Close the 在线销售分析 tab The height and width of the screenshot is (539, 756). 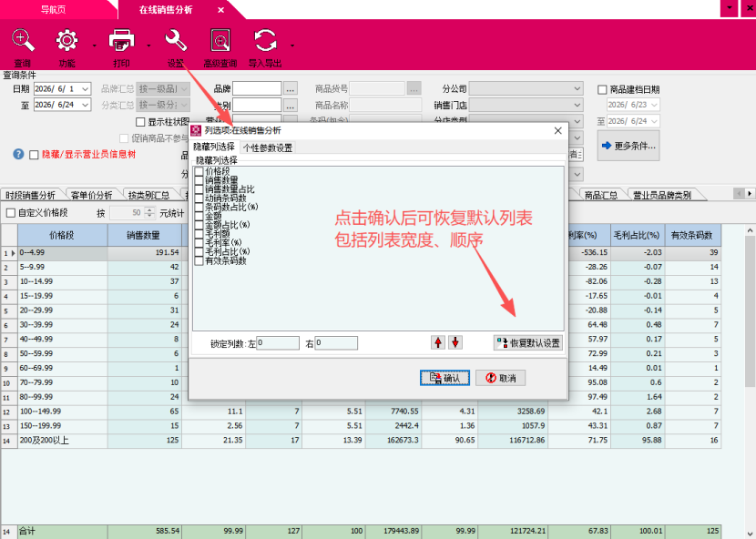(220, 10)
